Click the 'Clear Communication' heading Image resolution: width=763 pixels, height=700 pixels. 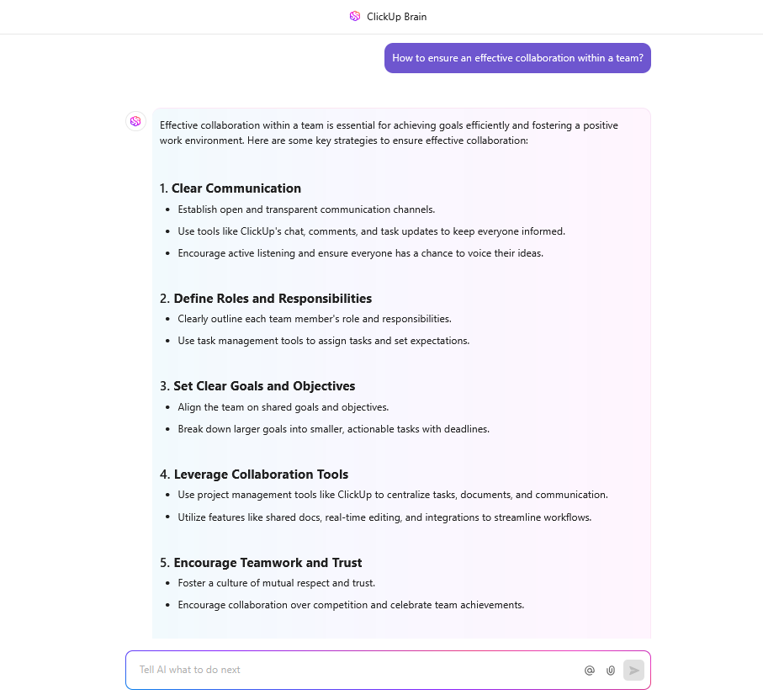pos(236,188)
